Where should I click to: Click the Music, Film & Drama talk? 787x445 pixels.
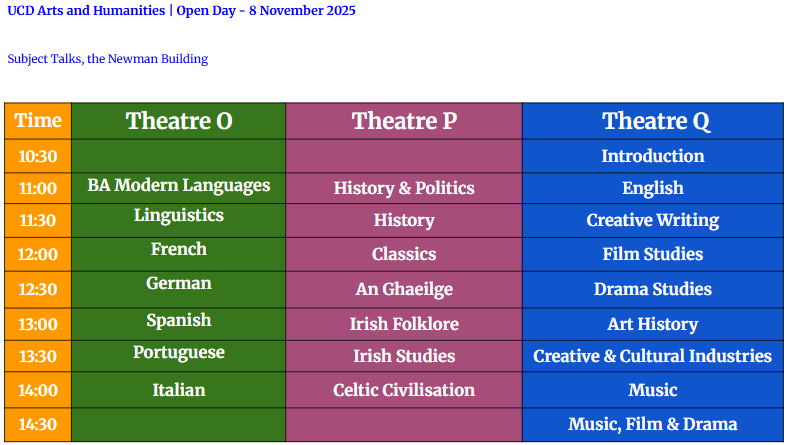[652, 424]
